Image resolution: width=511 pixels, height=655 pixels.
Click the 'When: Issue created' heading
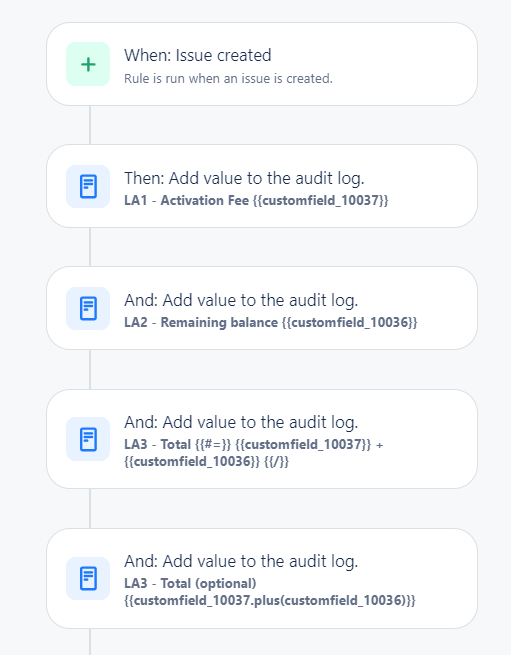pos(198,55)
